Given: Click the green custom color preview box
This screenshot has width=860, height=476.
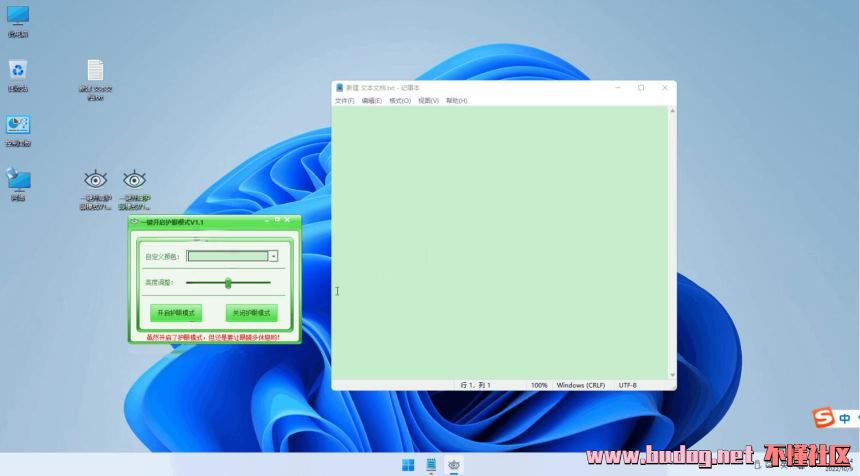Looking at the screenshot, I should point(228,256).
